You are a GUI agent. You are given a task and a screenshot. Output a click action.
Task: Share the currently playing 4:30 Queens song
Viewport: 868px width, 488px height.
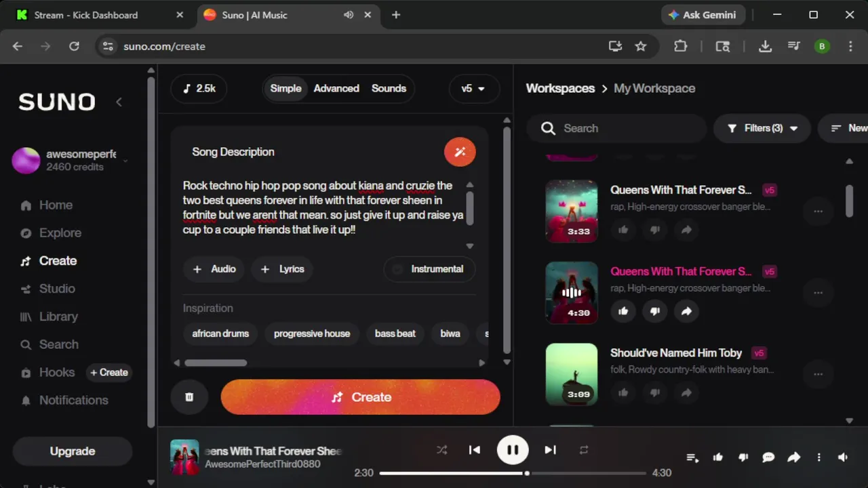(686, 311)
